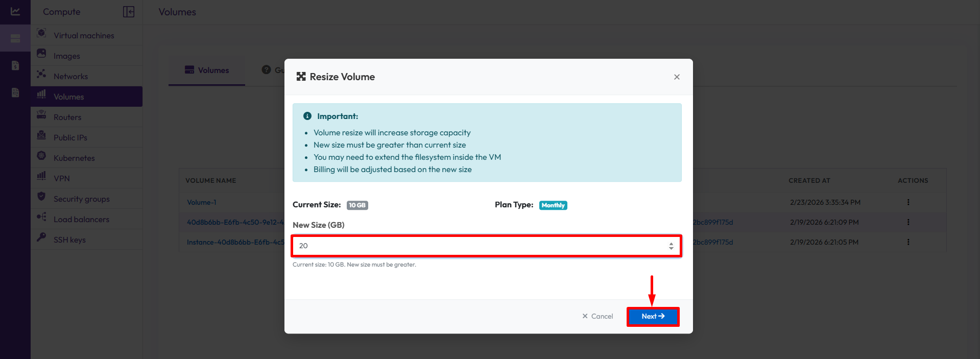Click the Kubernetes wheel icon
This screenshot has width=980, height=359.
42,156
